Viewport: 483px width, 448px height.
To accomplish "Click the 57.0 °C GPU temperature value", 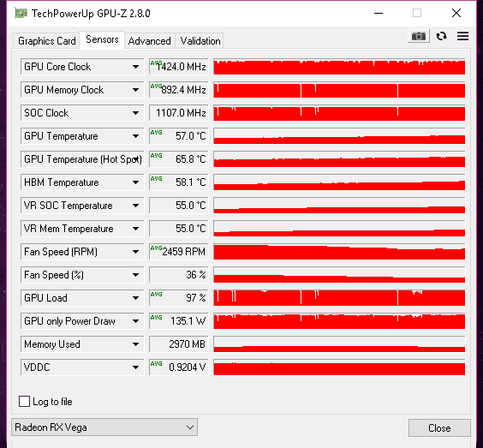I will pyautogui.click(x=179, y=136).
